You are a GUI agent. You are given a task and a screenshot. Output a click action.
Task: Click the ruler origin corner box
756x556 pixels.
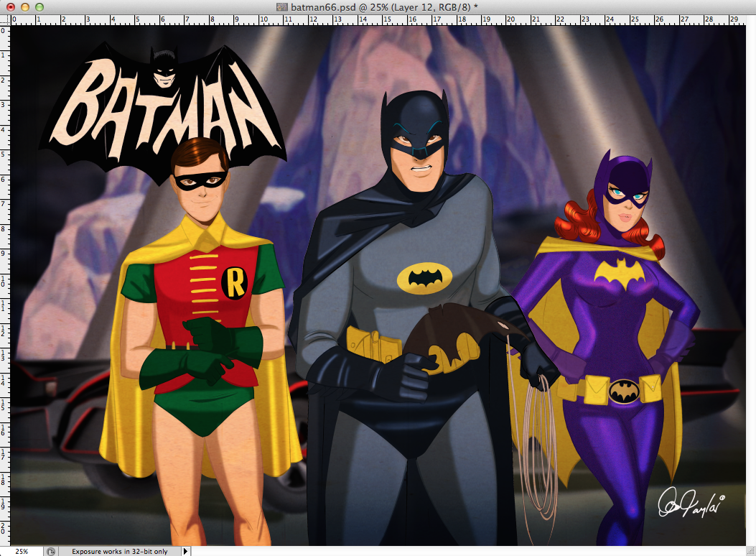point(4,20)
